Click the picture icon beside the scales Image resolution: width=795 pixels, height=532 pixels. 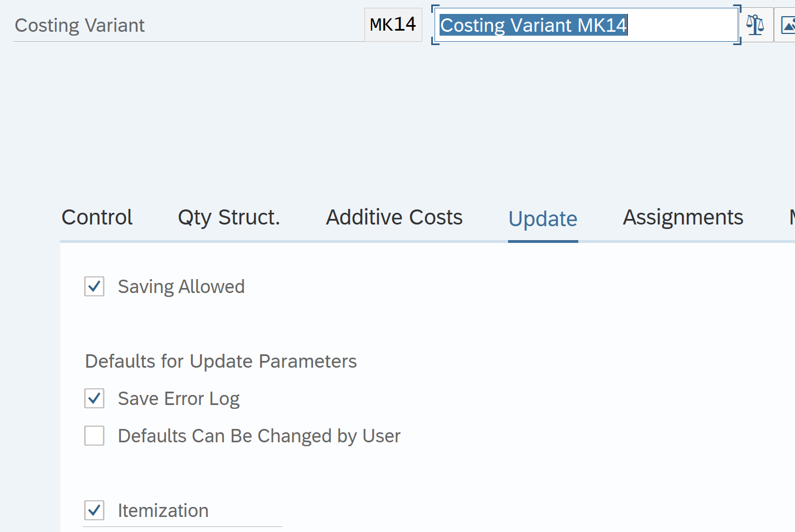(x=787, y=25)
